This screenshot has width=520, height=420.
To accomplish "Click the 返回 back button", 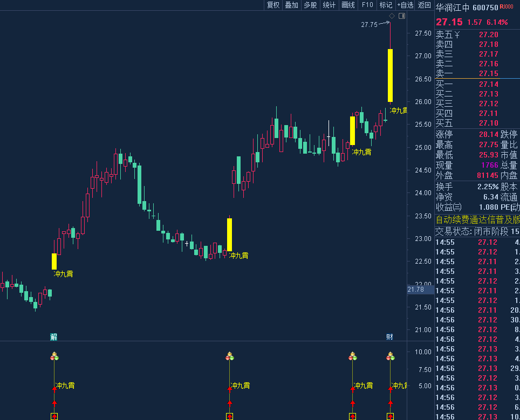I will click(424, 5).
